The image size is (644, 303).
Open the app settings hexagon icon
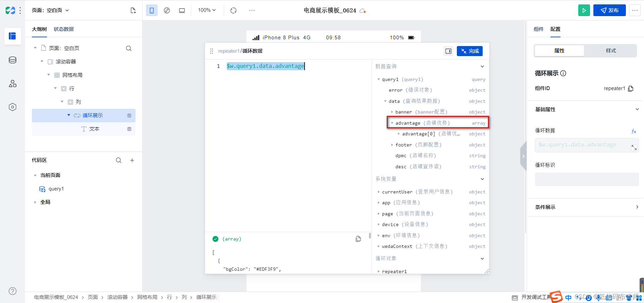pos(12,107)
